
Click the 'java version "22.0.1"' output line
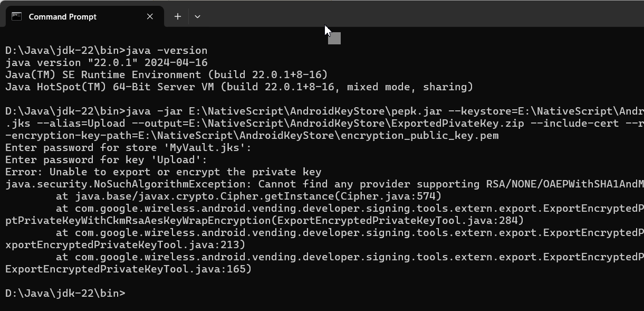tap(105, 63)
